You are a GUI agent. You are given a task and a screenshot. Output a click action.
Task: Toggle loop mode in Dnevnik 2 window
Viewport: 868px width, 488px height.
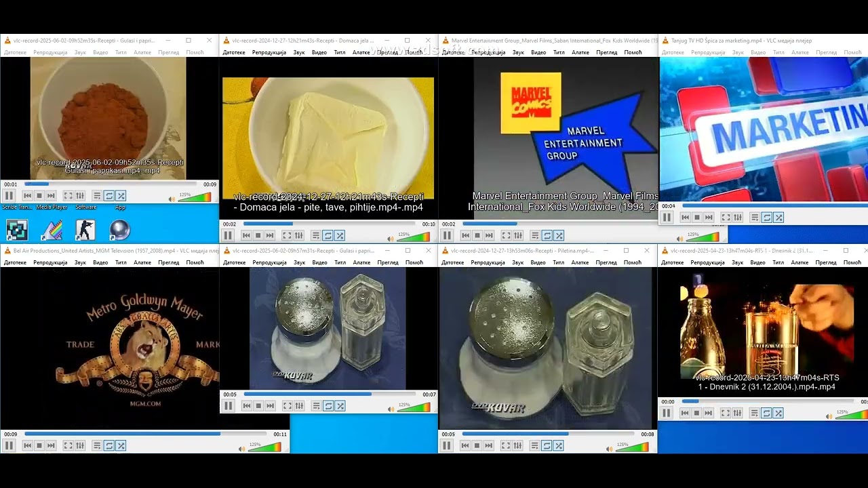tap(766, 413)
